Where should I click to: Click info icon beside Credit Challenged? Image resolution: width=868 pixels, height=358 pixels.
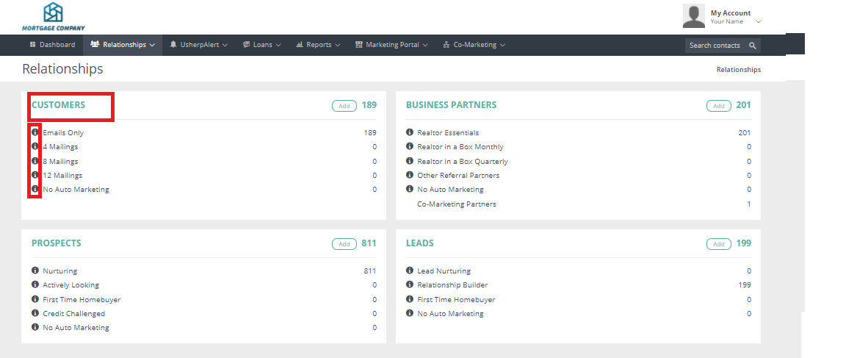(x=35, y=313)
